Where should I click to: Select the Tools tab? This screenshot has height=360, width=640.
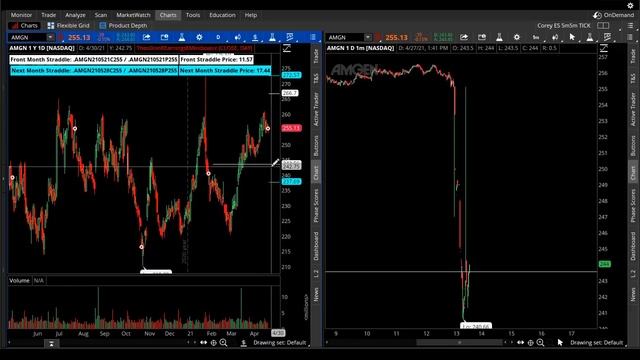193,15
